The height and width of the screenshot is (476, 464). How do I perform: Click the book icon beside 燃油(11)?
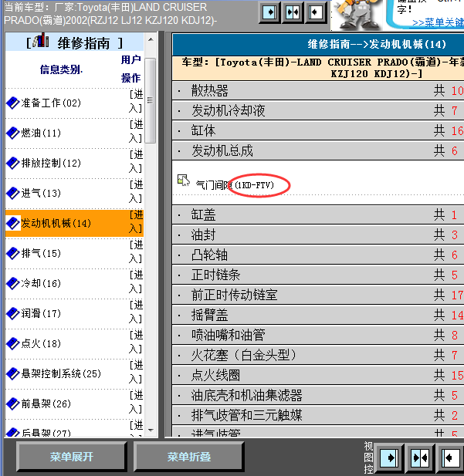tap(13, 133)
